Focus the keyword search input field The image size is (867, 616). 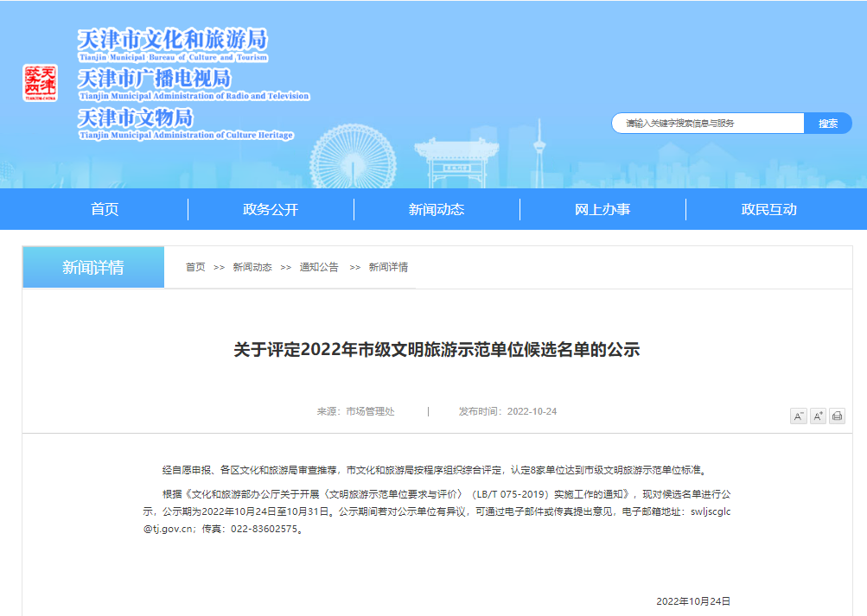(709, 124)
